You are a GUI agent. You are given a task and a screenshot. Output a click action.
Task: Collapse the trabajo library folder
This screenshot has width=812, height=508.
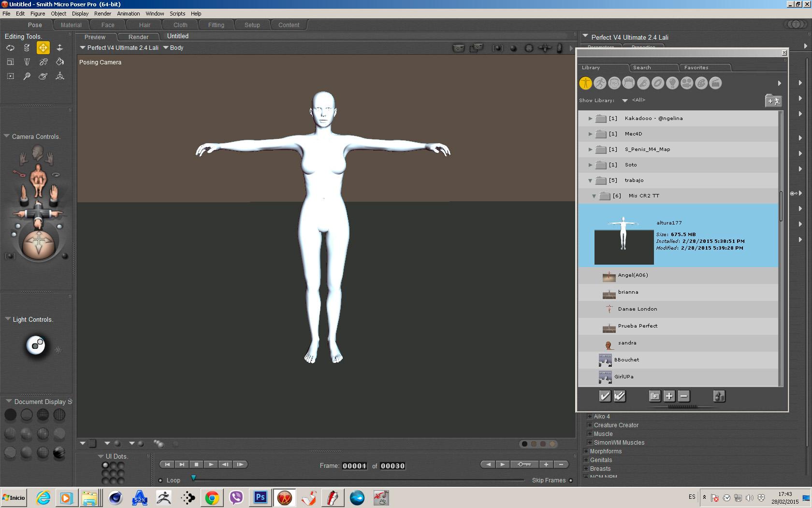(x=590, y=180)
